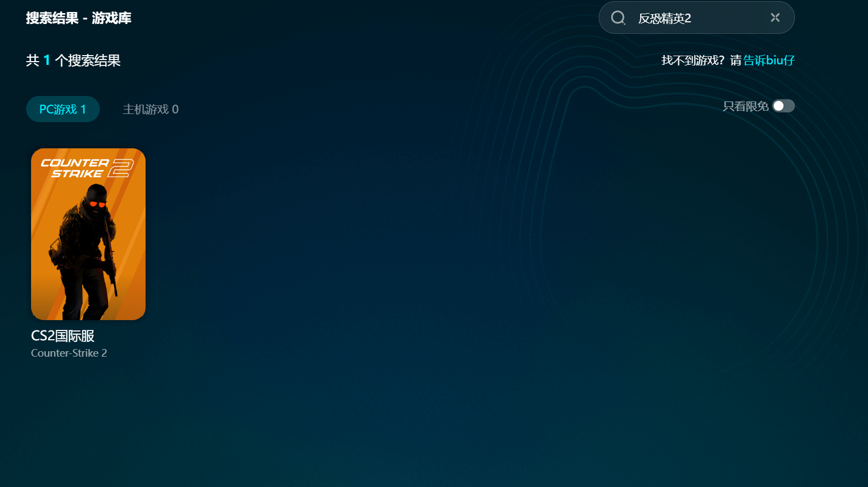Focus the search field containing 反恐精英2
This screenshot has height=487, width=868.
coord(696,17)
